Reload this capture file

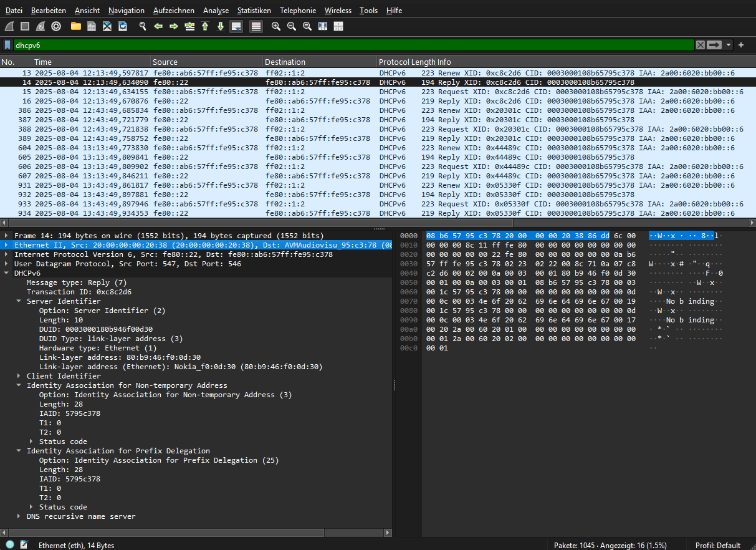[x=123, y=26]
